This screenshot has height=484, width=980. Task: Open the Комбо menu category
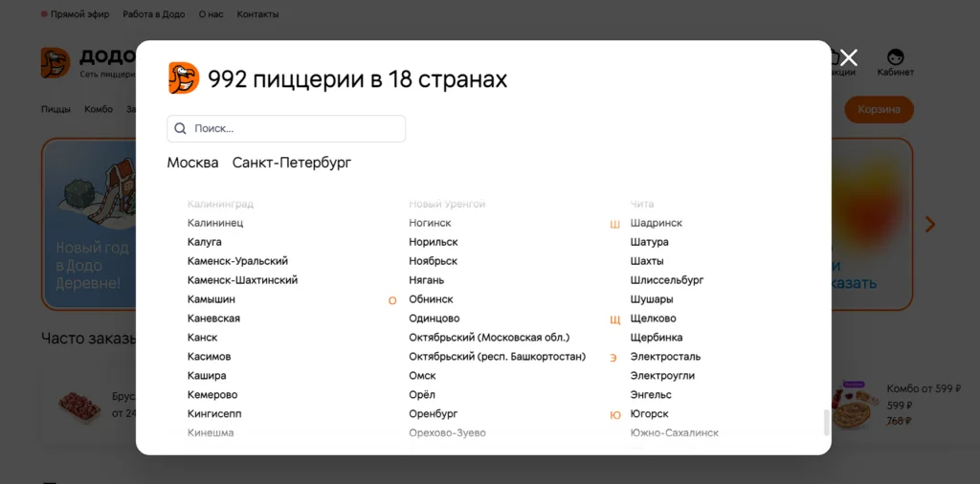click(99, 109)
